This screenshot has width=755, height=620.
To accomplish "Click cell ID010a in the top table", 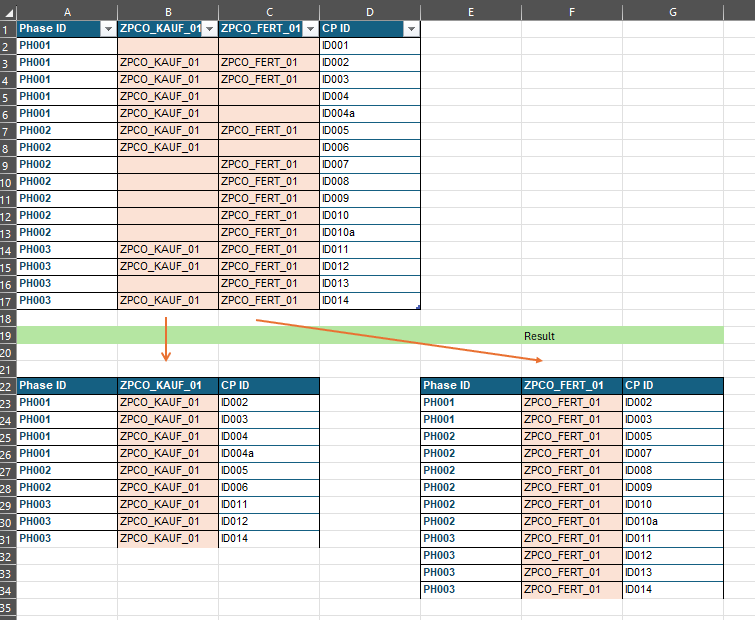I will click(x=370, y=232).
